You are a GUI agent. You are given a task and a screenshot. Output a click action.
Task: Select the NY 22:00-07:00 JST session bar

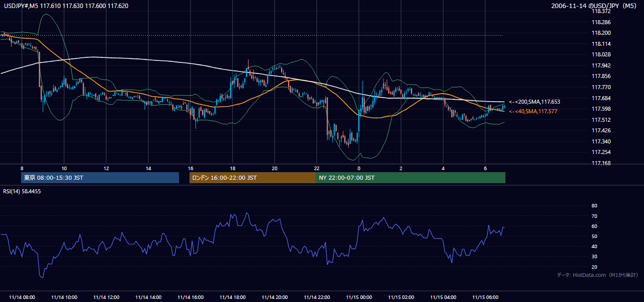[411, 178]
